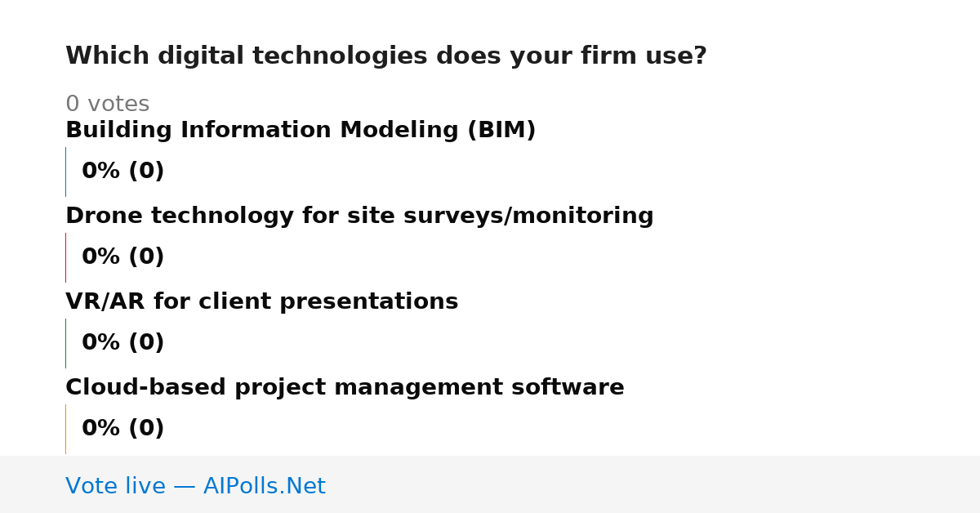
Task: Click the blue bar under the BIM option
Action: click(x=65, y=172)
